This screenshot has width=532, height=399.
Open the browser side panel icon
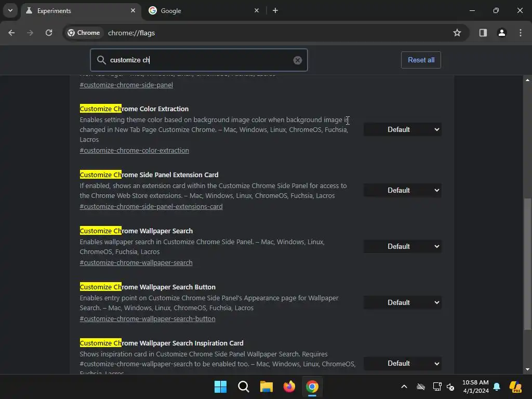(483, 33)
